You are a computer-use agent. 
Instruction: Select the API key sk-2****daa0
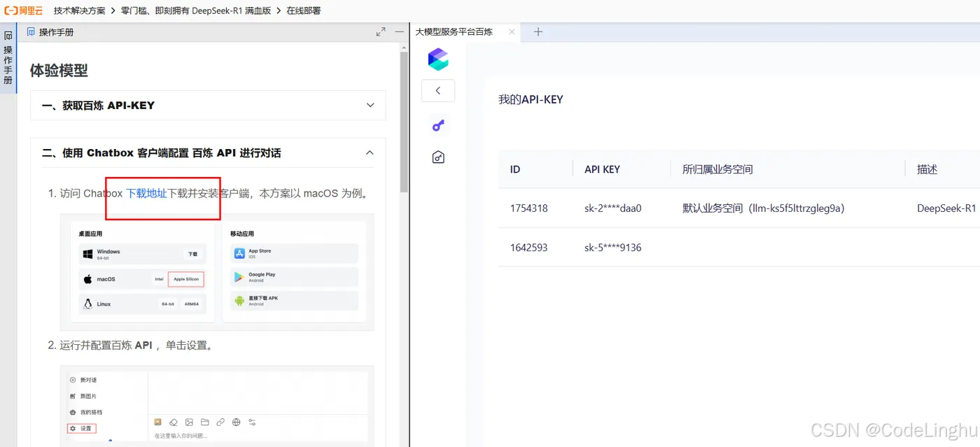pyautogui.click(x=613, y=208)
